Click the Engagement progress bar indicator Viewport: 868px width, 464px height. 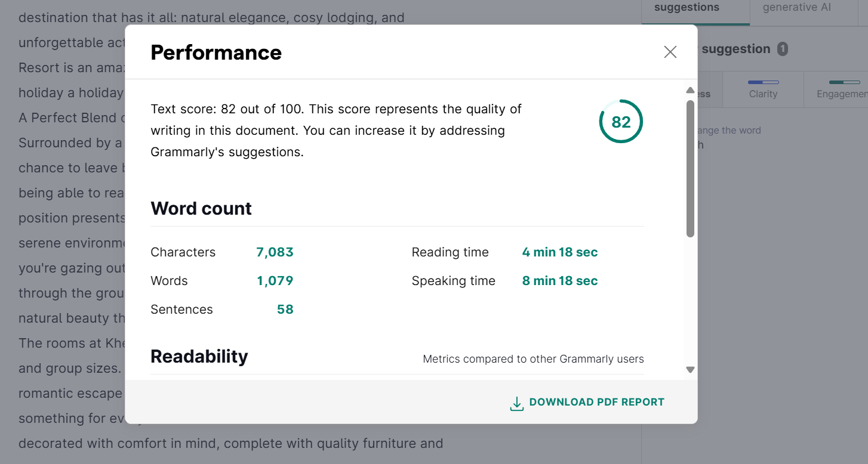click(844, 82)
